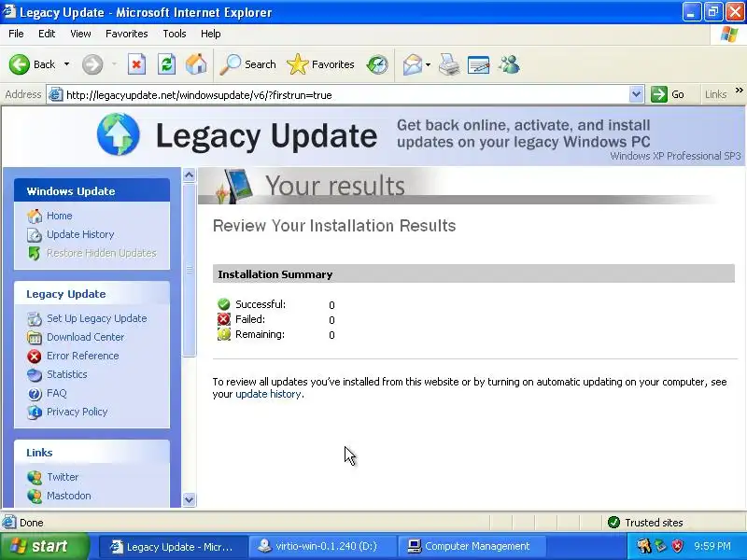Open the Update History sidebar link
747x560 pixels.
[x=80, y=234]
